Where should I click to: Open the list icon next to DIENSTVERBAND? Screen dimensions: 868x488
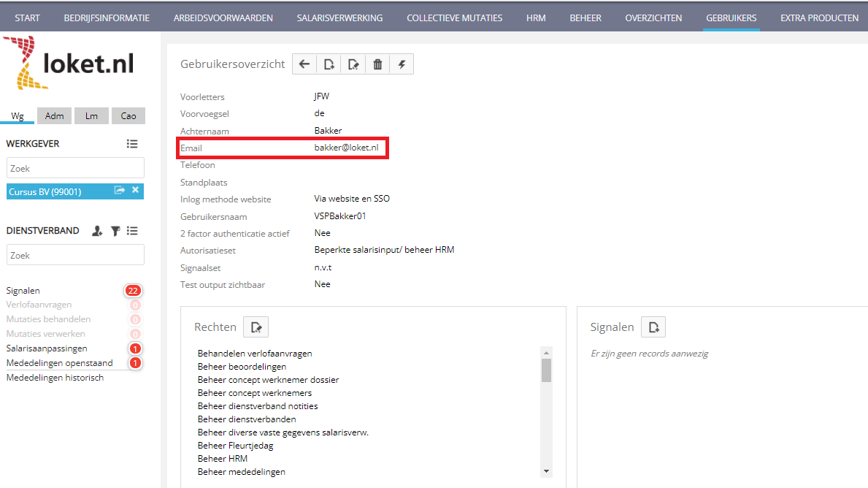click(x=133, y=230)
